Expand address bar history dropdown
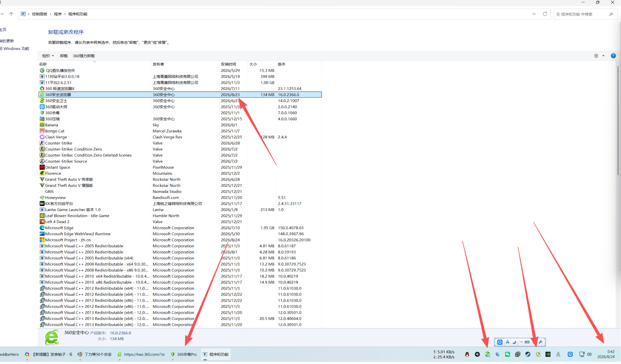The image size is (621, 364). (x=534, y=14)
